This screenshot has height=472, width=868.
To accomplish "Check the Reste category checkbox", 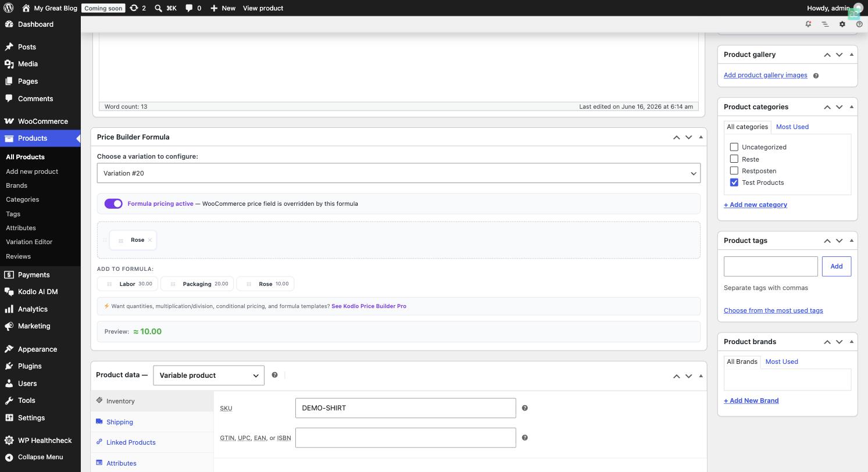I will [x=734, y=159].
